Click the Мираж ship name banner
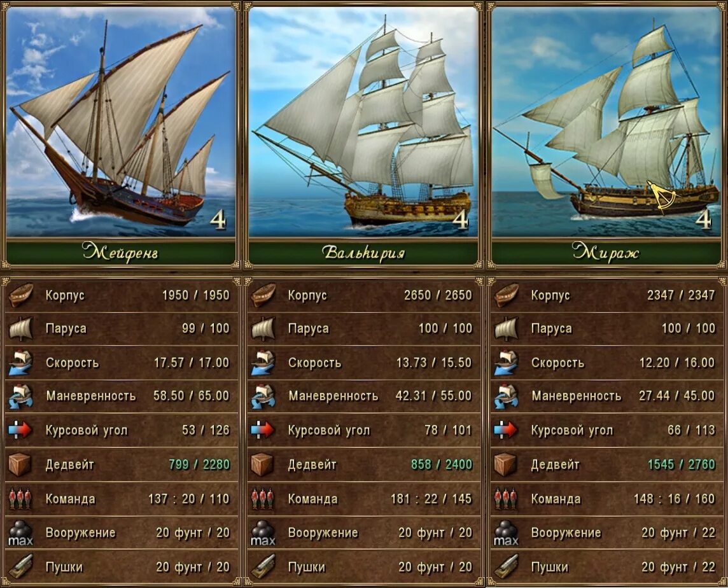 606,252
